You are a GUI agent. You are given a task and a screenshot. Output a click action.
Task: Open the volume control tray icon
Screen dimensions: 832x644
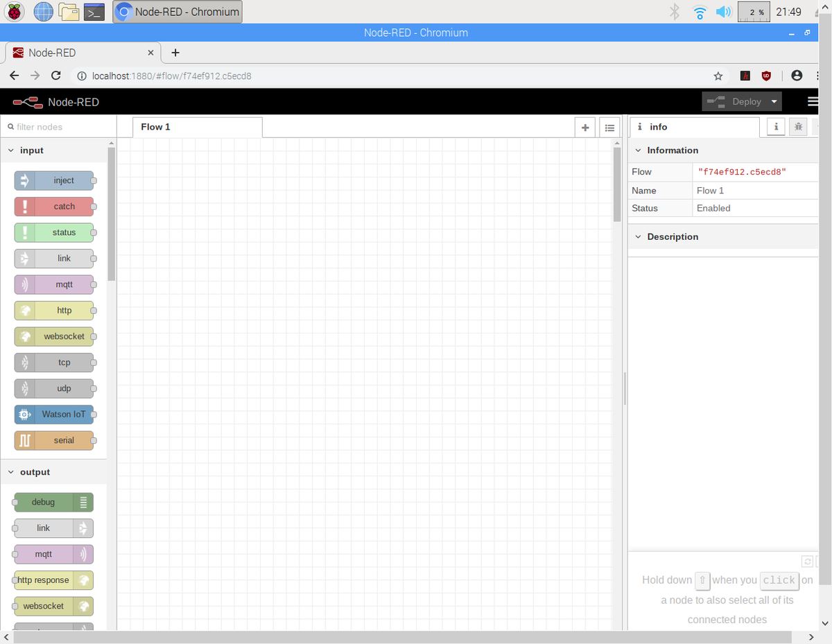click(x=724, y=12)
